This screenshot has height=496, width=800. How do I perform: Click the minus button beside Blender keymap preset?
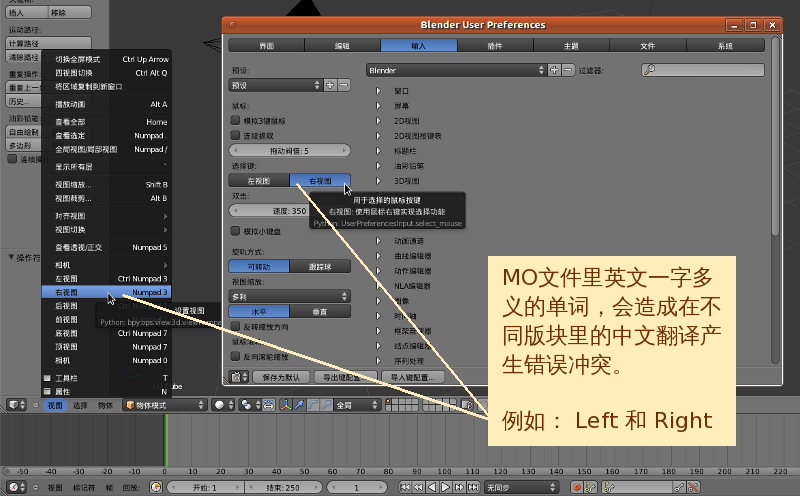[568, 70]
